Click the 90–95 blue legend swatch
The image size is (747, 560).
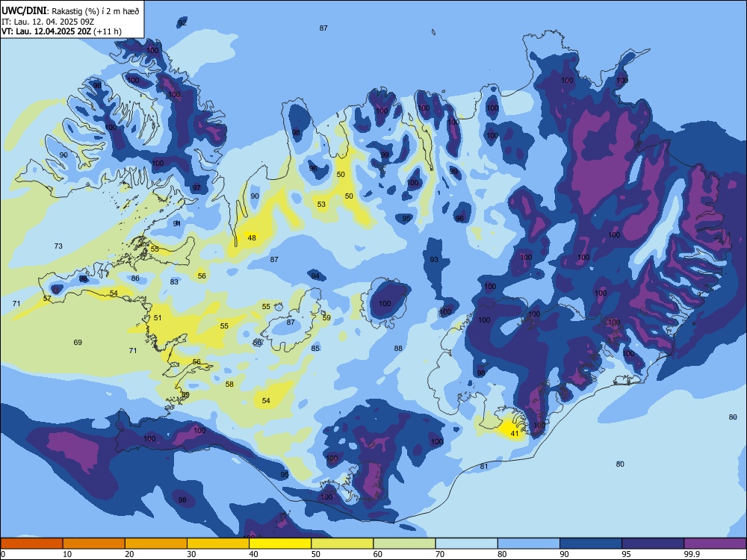click(x=591, y=544)
